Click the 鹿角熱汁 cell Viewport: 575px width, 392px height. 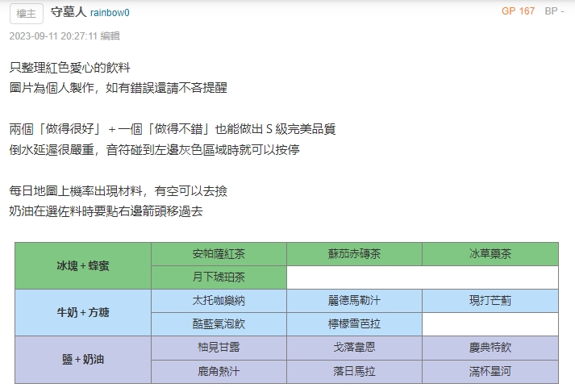click(x=219, y=370)
